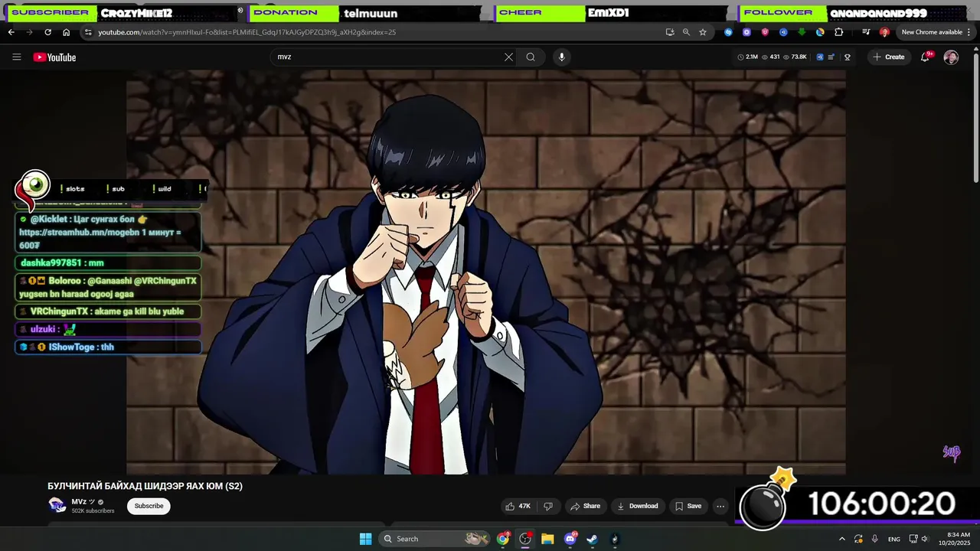The width and height of the screenshot is (980, 551).
Task: Click the dashka997851 chat message
Action: [108, 262]
